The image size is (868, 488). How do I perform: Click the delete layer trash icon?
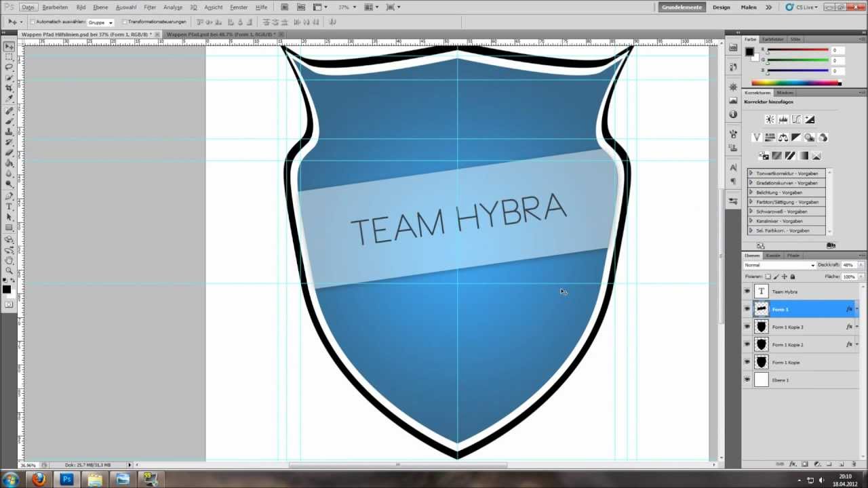tap(854, 464)
